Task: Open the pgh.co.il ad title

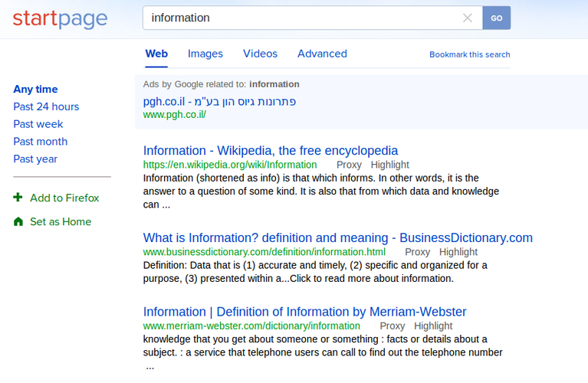Action: point(219,102)
